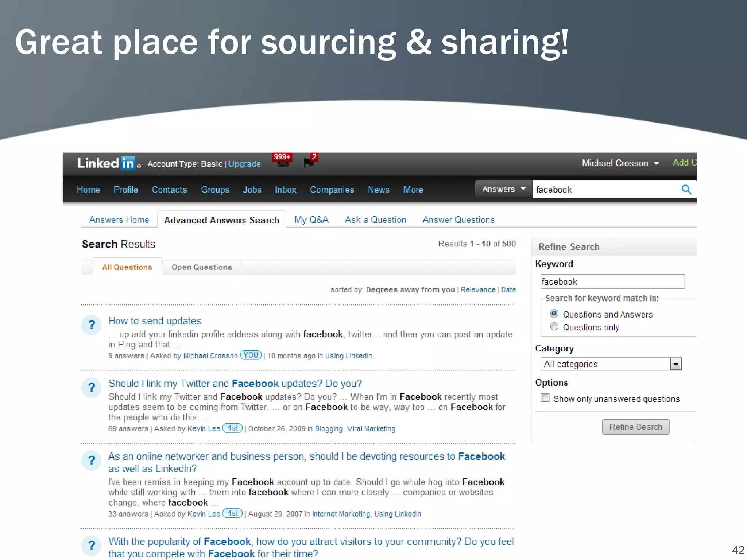Click the Refine Search button

[636, 427]
